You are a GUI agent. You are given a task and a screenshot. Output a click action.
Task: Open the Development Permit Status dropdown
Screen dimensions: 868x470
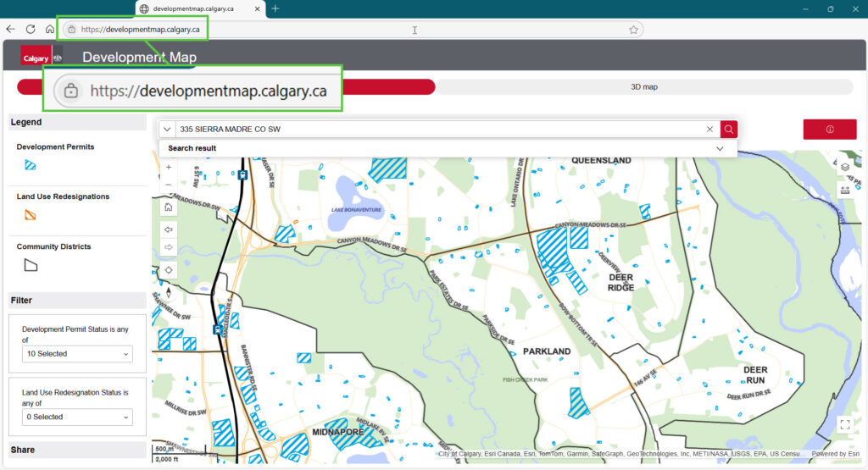77,354
